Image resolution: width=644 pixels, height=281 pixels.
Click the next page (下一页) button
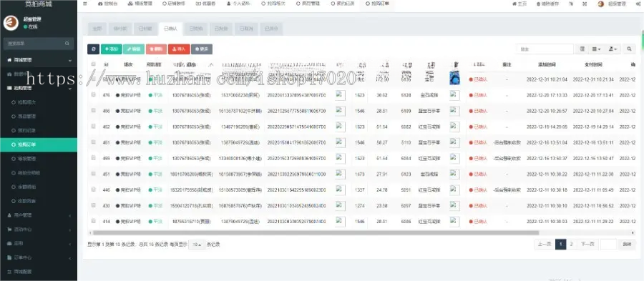click(587, 245)
